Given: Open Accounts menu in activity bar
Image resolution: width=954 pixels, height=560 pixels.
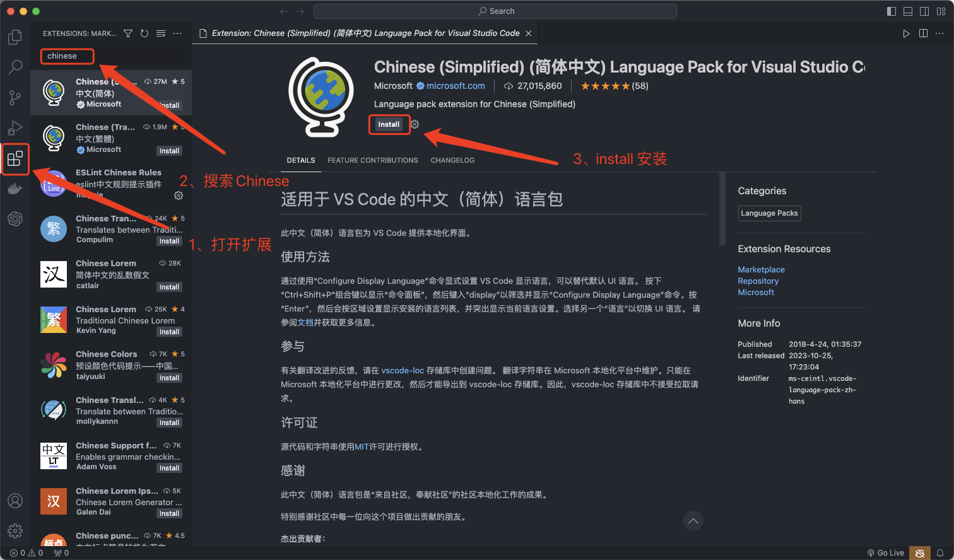Looking at the screenshot, I should click(x=15, y=501).
